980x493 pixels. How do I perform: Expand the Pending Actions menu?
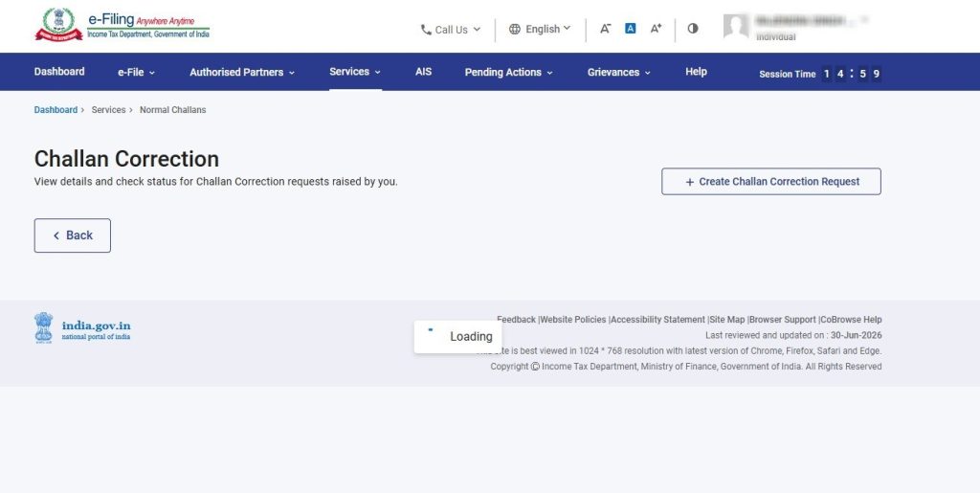(509, 73)
